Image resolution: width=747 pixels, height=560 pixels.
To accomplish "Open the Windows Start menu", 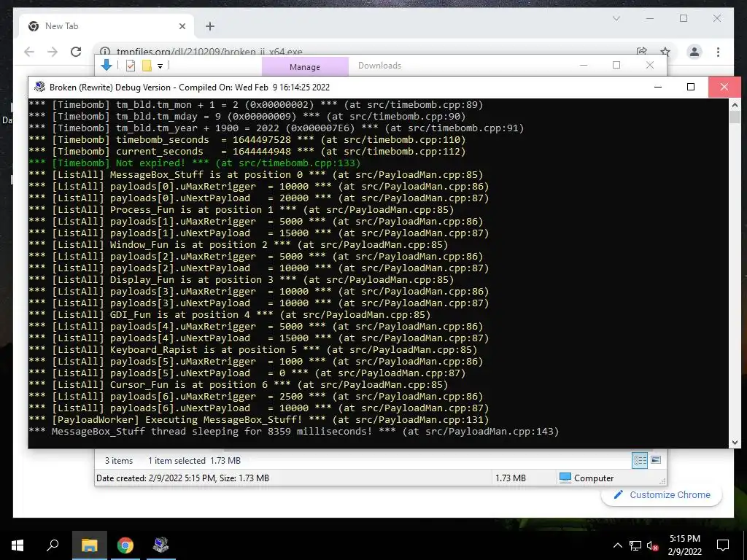I will pyautogui.click(x=18, y=545).
